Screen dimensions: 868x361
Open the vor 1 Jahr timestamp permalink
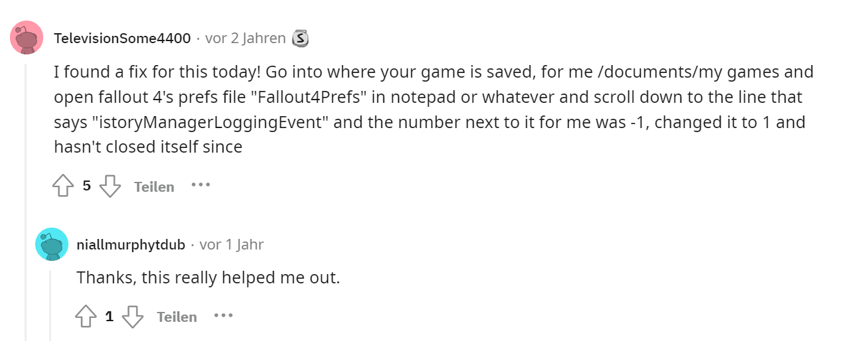pos(232,245)
